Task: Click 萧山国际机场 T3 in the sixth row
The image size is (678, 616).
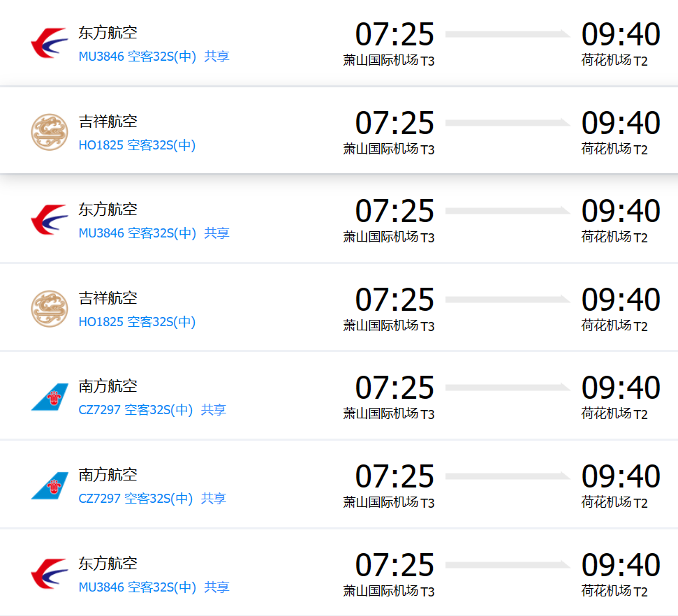Action: 388,503
